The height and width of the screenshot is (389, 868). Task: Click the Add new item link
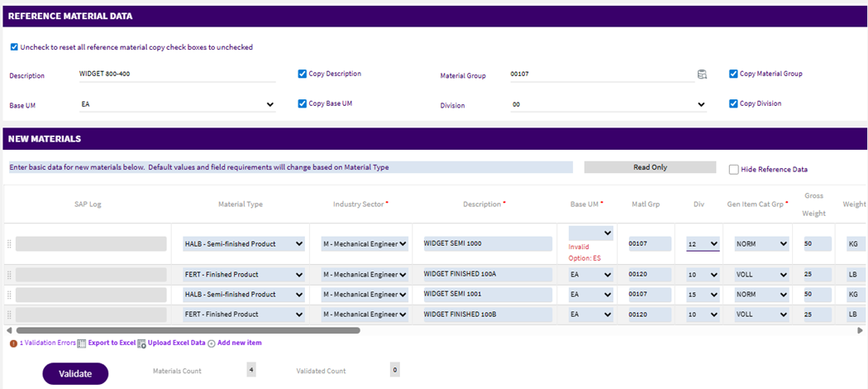click(x=240, y=343)
